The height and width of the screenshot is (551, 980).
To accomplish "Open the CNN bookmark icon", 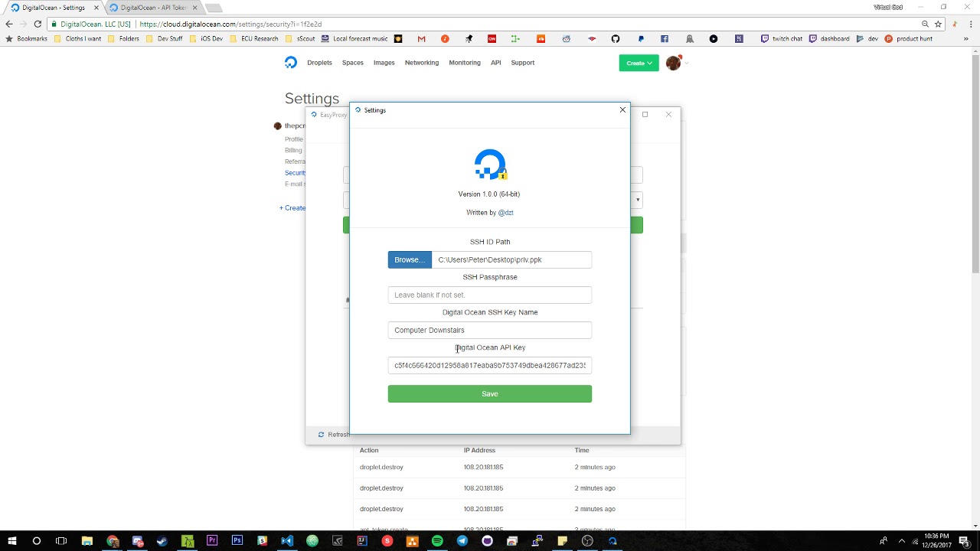I will point(492,38).
